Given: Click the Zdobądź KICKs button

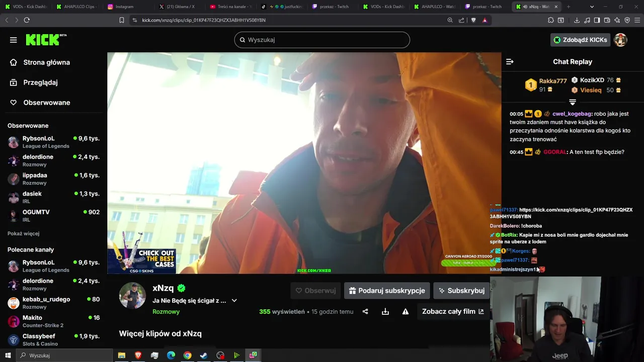Looking at the screenshot, I should coord(580,40).
